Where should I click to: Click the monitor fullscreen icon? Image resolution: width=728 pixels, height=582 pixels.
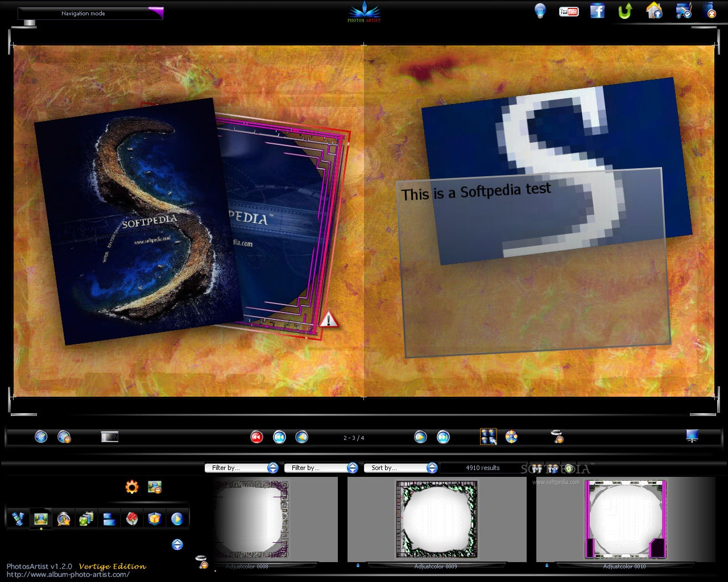tap(692, 436)
